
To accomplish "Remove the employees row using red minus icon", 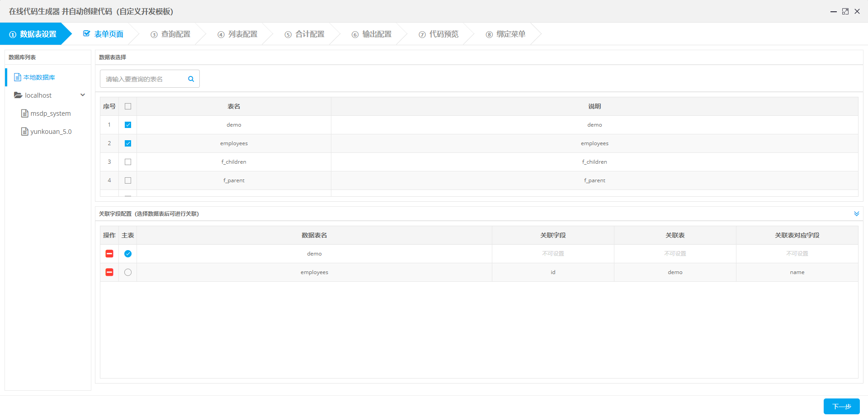I will click(109, 272).
